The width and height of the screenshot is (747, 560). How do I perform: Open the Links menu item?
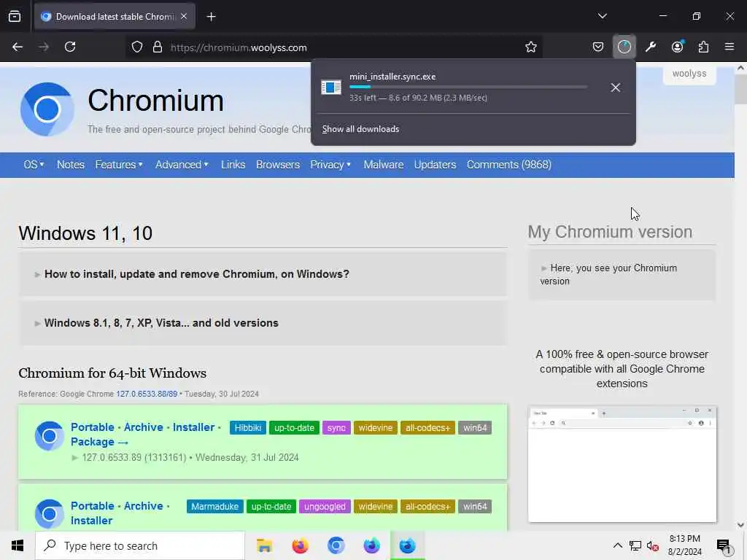click(x=233, y=165)
